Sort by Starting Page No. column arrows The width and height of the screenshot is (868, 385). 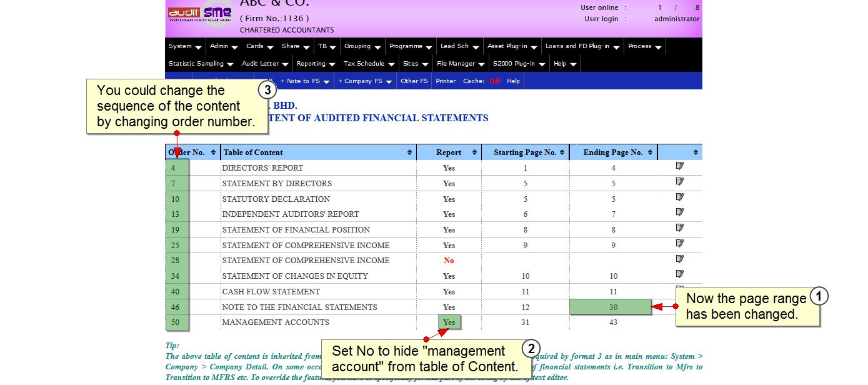[x=562, y=152]
